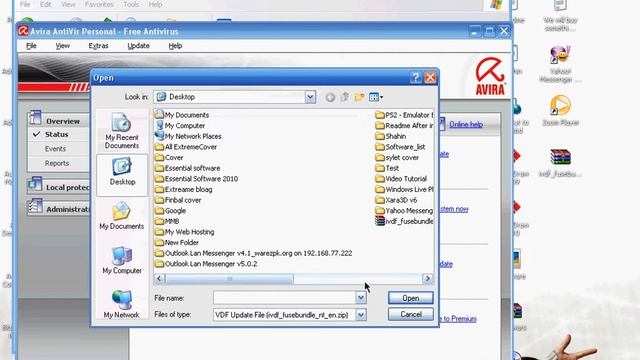Open the File menu in Avira window
This screenshot has height=360, width=640.
[x=31, y=46]
